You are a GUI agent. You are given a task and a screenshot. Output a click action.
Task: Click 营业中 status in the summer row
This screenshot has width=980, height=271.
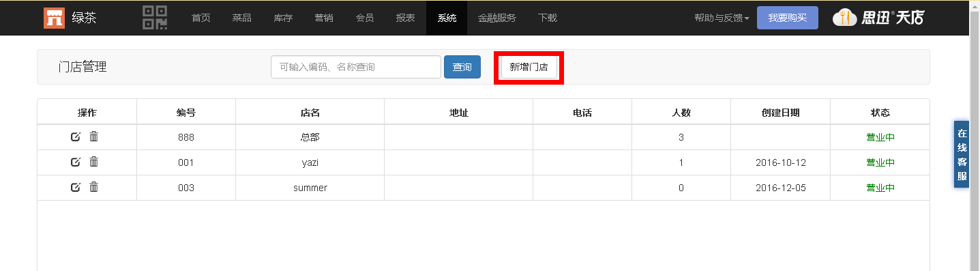pyautogui.click(x=880, y=188)
